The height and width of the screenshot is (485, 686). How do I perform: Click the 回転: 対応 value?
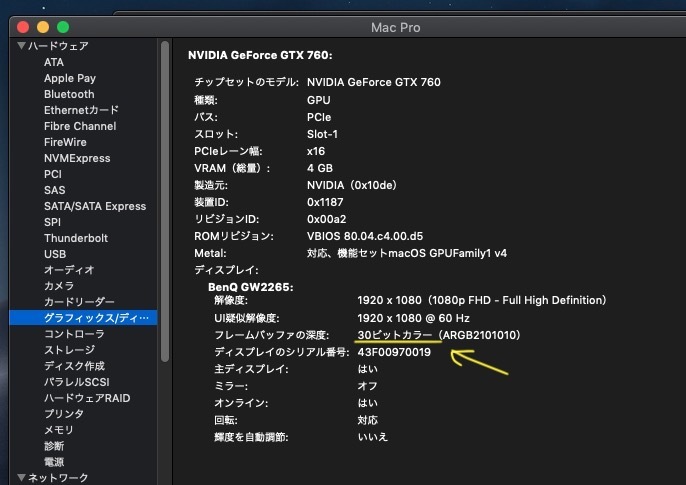(x=368, y=420)
